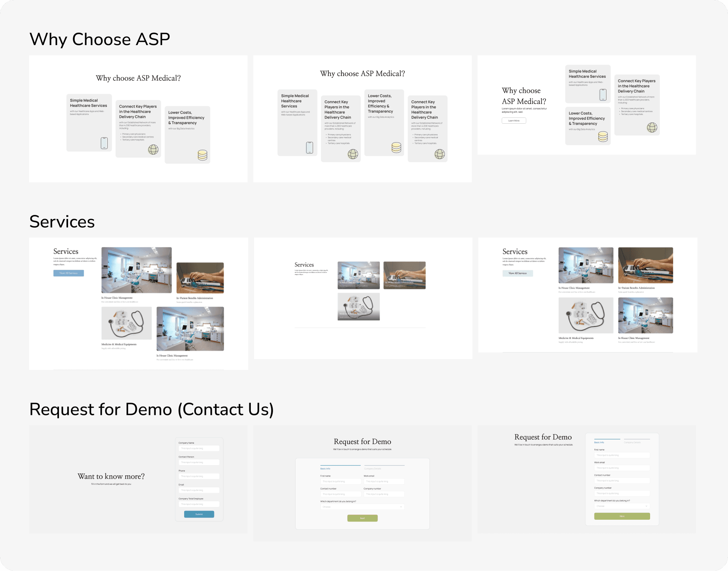Select Company Details tab in the centered demo form
The height and width of the screenshot is (571, 728).
pyautogui.click(x=373, y=468)
